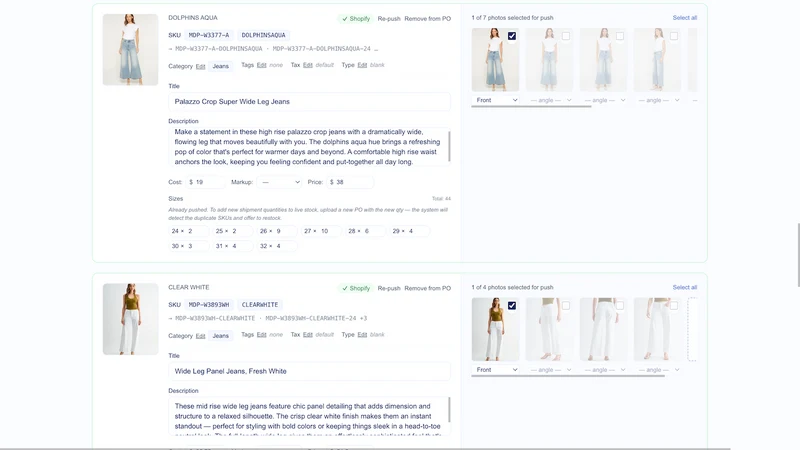Click the Dolphins Aqua description text area
Screen dimensions: 800x450
click(x=308, y=146)
